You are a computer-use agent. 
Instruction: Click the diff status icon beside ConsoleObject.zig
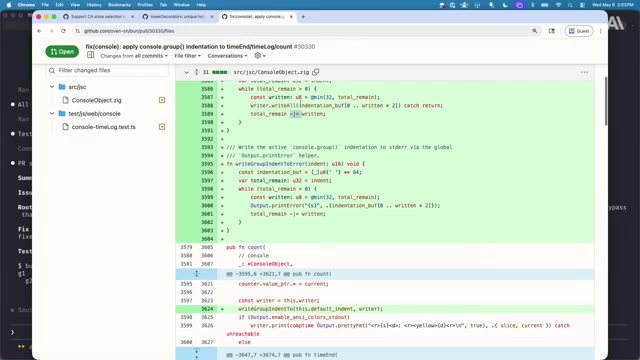click(162, 100)
